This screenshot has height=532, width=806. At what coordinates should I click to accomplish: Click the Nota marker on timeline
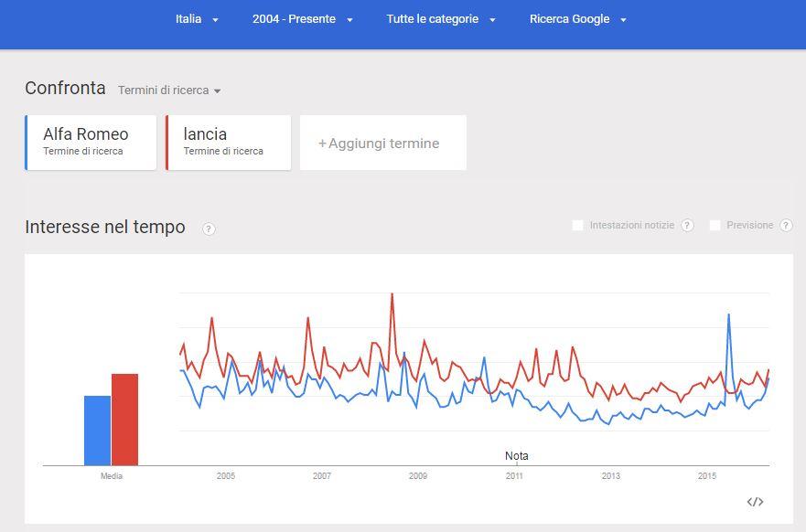(x=517, y=456)
